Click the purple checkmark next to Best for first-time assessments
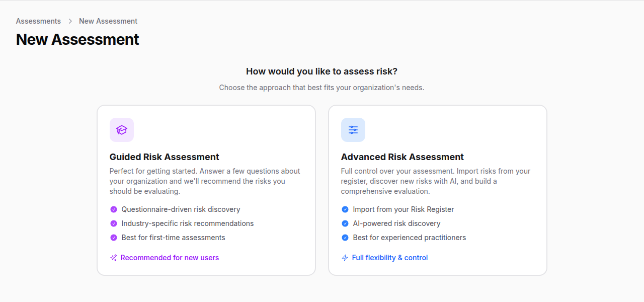 tap(114, 237)
